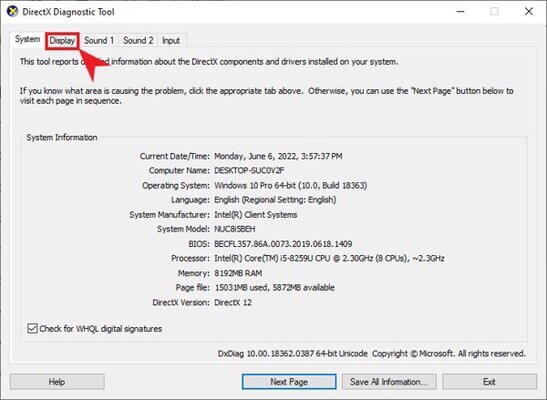Open the Sound 2 tab
This screenshot has height=400, width=547.
138,41
